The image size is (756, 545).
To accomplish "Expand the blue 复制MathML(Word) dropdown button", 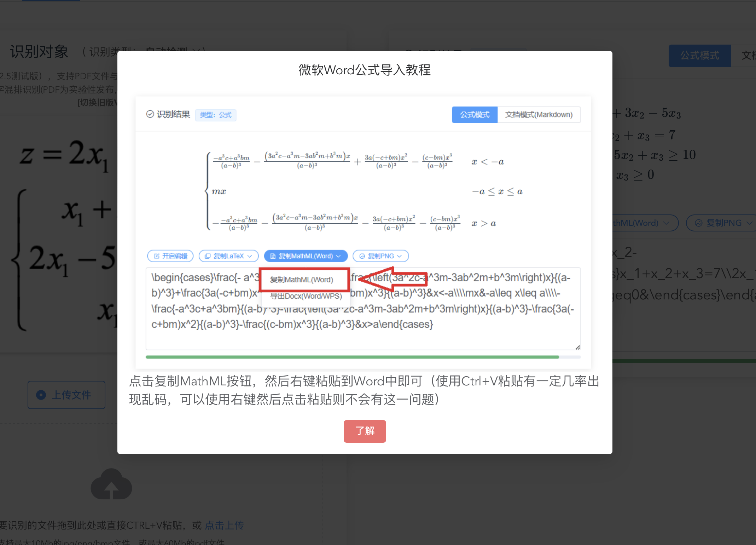I will coord(306,256).
